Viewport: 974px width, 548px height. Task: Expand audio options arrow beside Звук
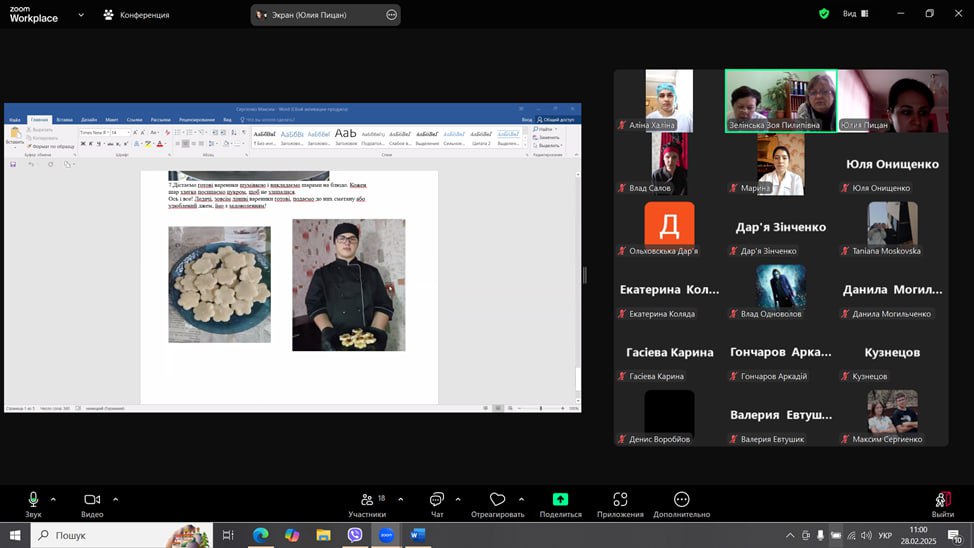(53, 499)
